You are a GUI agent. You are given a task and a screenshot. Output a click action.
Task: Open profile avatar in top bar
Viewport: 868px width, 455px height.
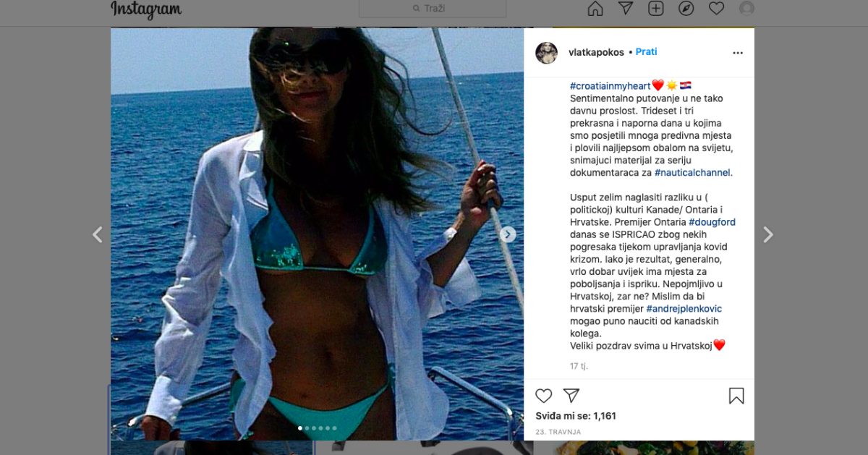pyautogui.click(x=746, y=8)
